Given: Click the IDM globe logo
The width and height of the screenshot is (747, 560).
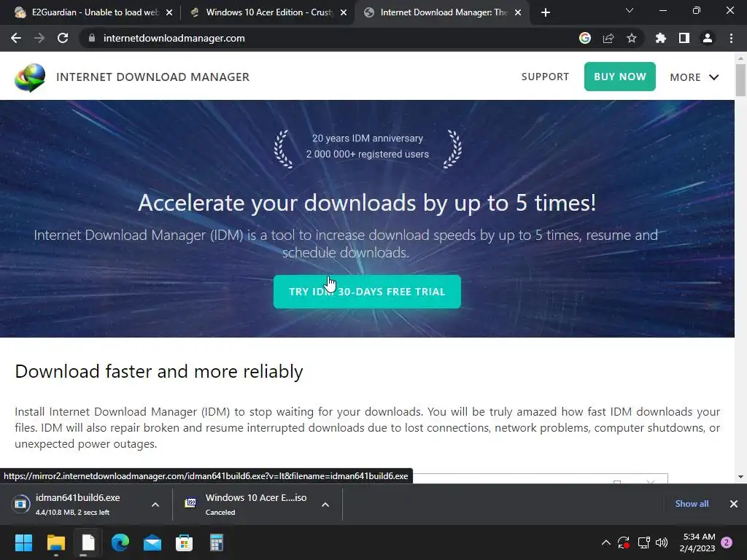Looking at the screenshot, I should (30, 77).
